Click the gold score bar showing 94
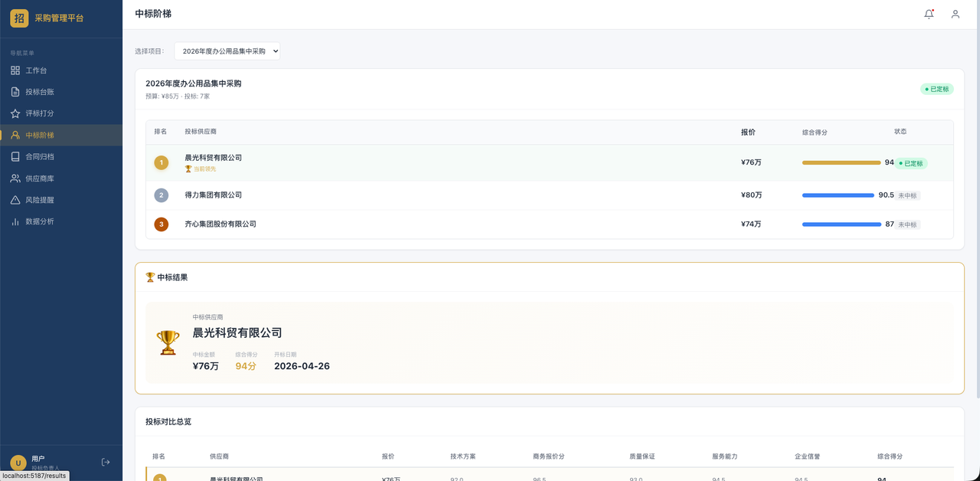 click(841, 162)
